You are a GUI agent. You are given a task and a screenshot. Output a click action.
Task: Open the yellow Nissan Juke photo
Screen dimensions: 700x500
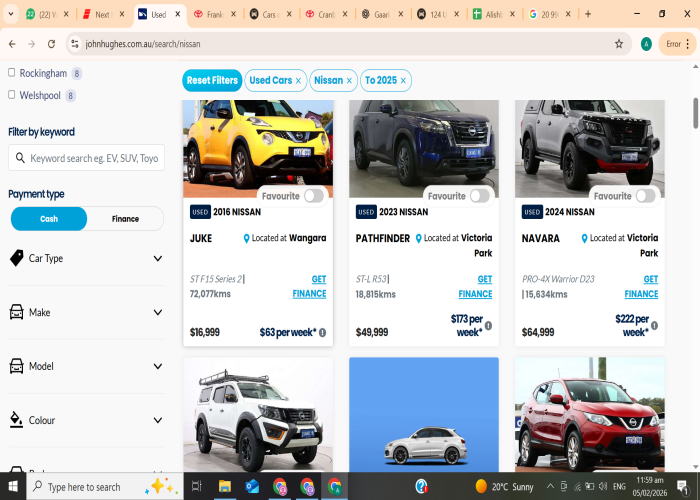tap(258, 149)
